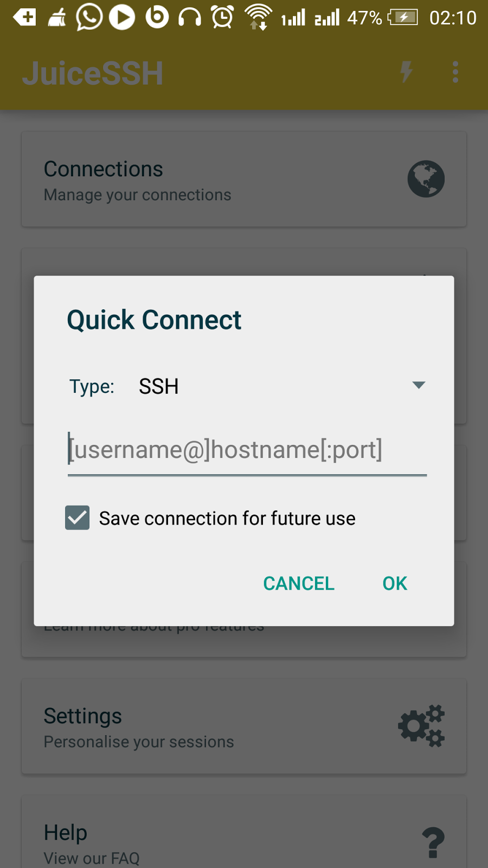Tap the Wi-Fi status icon
The width and height of the screenshot is (488, 868).
pos(258,17)
